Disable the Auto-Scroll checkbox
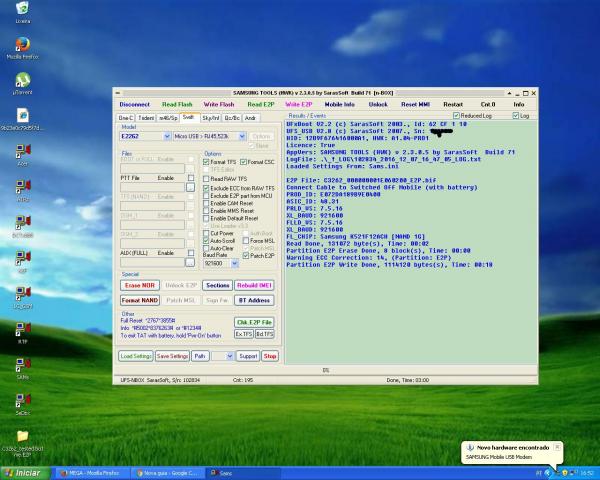The width and height of the screenshot is (600, 480). [206, 241]
